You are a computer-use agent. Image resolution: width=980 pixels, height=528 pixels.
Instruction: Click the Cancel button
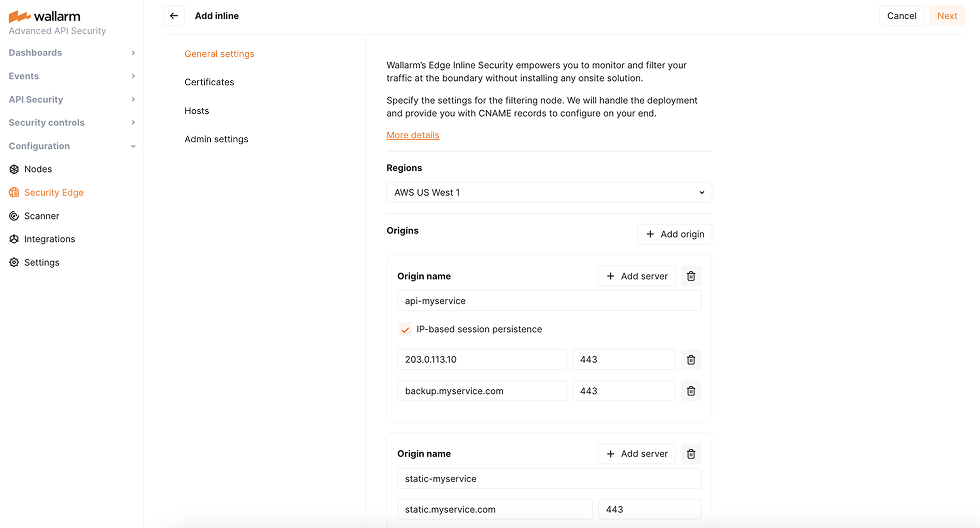[x=902, y=16]
